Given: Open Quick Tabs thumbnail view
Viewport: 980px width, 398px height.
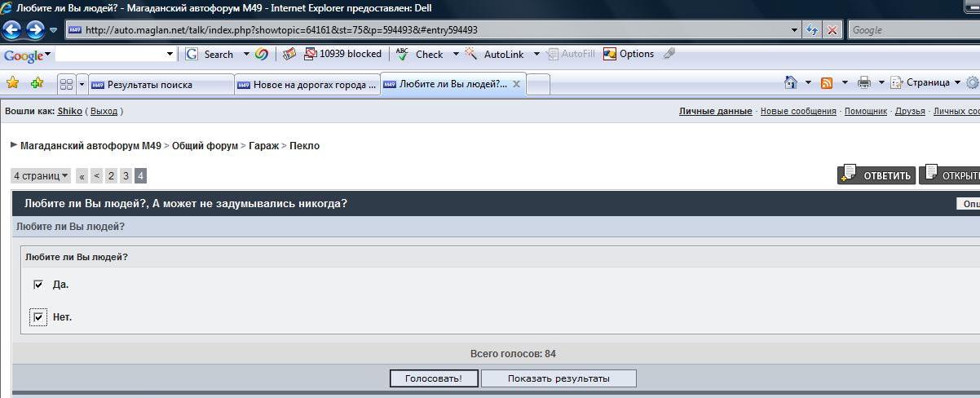Looking at the screenshot, I should click(66, 84).
